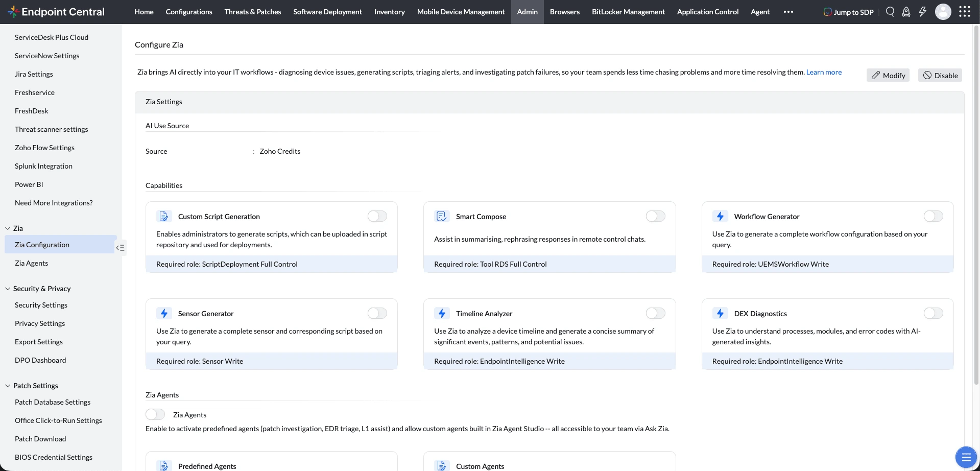
Task: Open Zia Agents in sidebar
Action: [31, 263]
